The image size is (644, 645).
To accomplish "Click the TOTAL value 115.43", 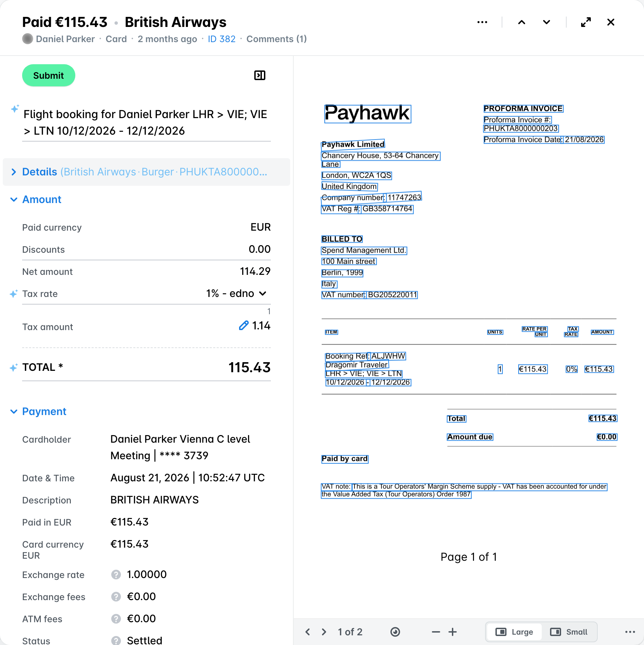I will tap(249, 367).
